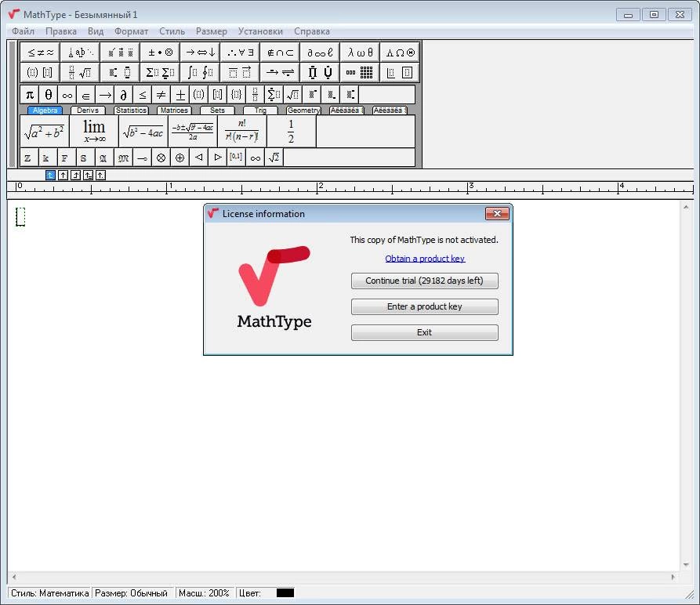Open the logical symbols palette (∴∀∃)
Screen dimensions: 700x605
pos(240,53)
